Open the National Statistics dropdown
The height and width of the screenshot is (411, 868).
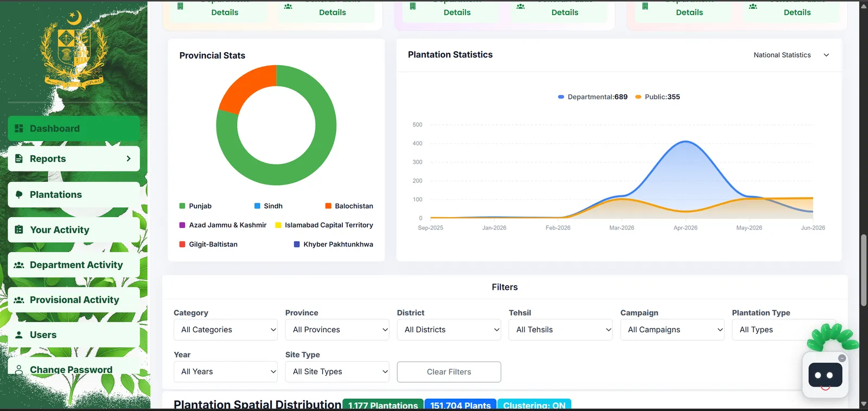(x=791, y=55)
